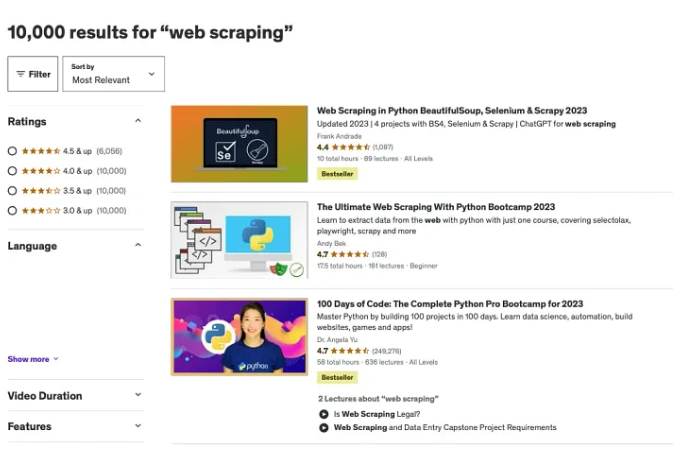Click star rating of 100 Days of Code
Screen dimensions: 688x456
[x=349, y=351]
